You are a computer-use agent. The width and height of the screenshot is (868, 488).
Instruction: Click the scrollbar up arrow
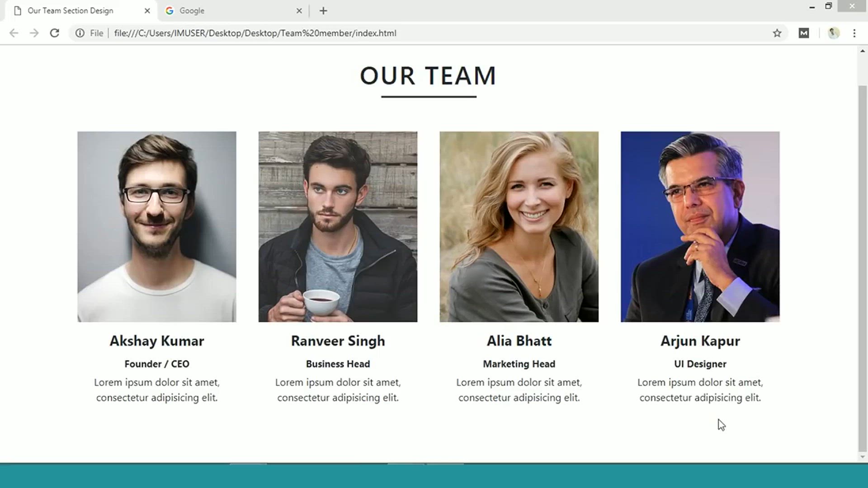click(863, 51)
